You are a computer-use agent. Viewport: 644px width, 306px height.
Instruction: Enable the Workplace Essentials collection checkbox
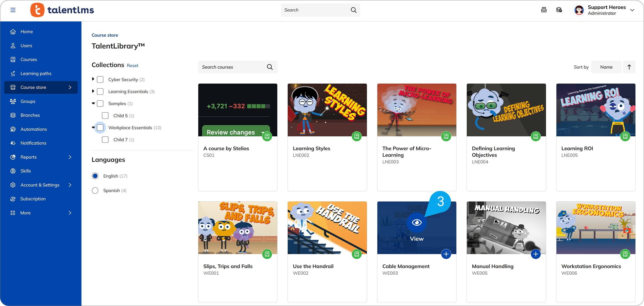pyautogui.click(x=100, y=127)
